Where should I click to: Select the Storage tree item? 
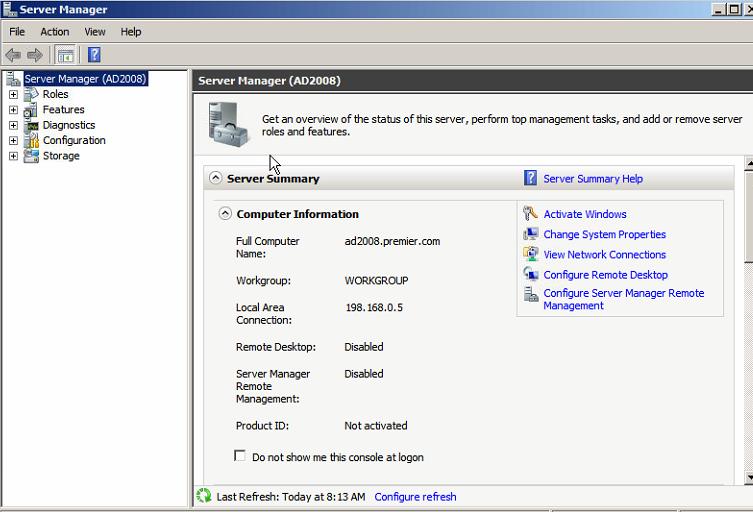[61, 156]
